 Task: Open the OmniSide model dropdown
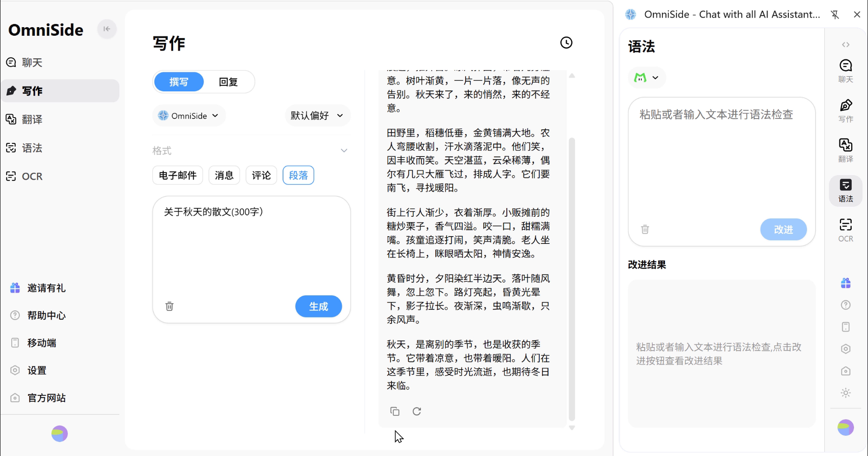point(189,116)
